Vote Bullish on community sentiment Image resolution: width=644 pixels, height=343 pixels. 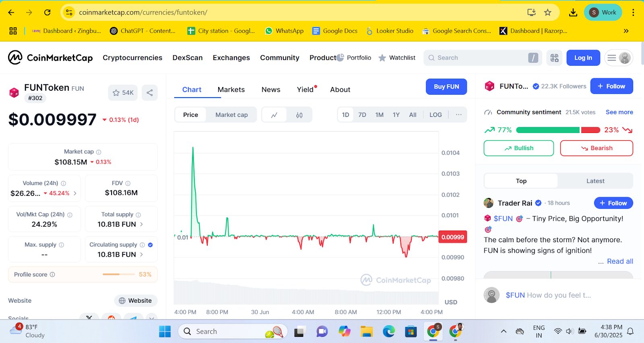518,148
